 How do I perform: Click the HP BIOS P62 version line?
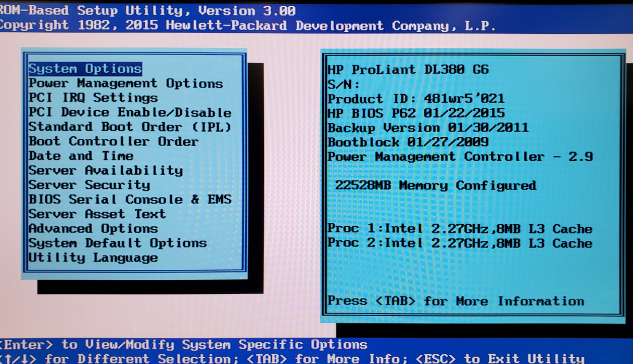pos(416,113)
